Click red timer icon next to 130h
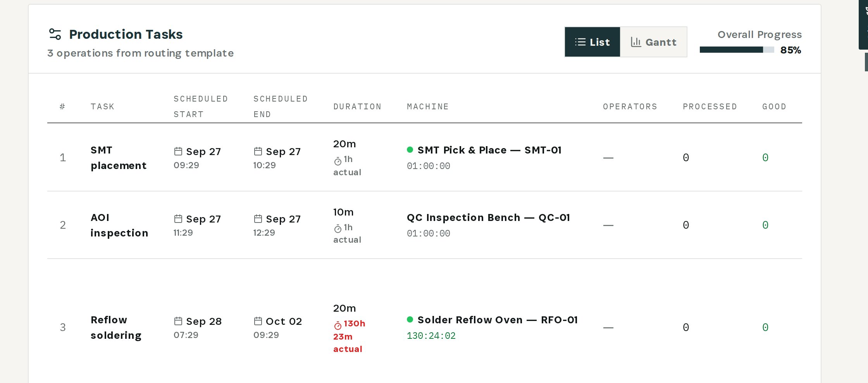Viewport: 868px width, 383px height. 338,325
